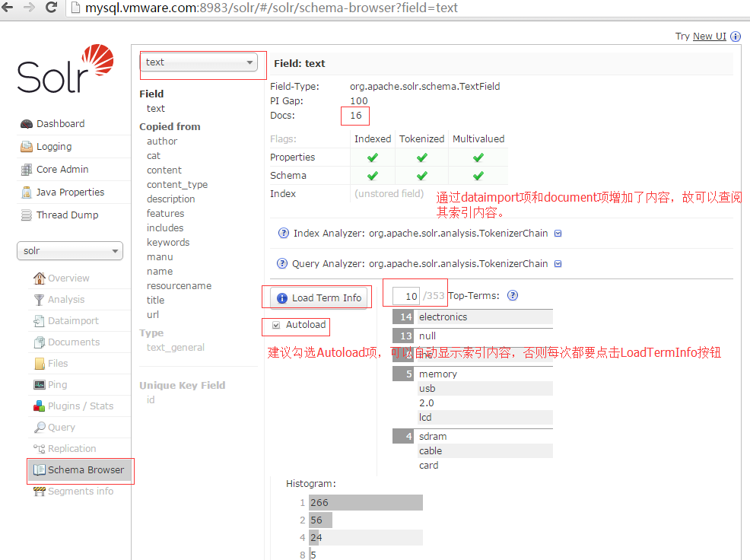Click the Query magnifier icon
The width and height of the screenshot is (750, 560).
pos(40,428)
